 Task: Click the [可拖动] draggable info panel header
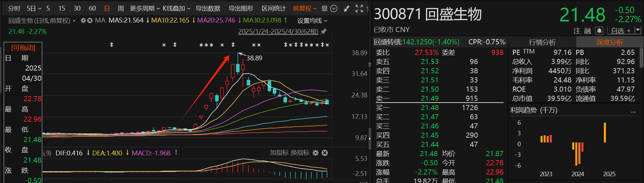point(23,48)
